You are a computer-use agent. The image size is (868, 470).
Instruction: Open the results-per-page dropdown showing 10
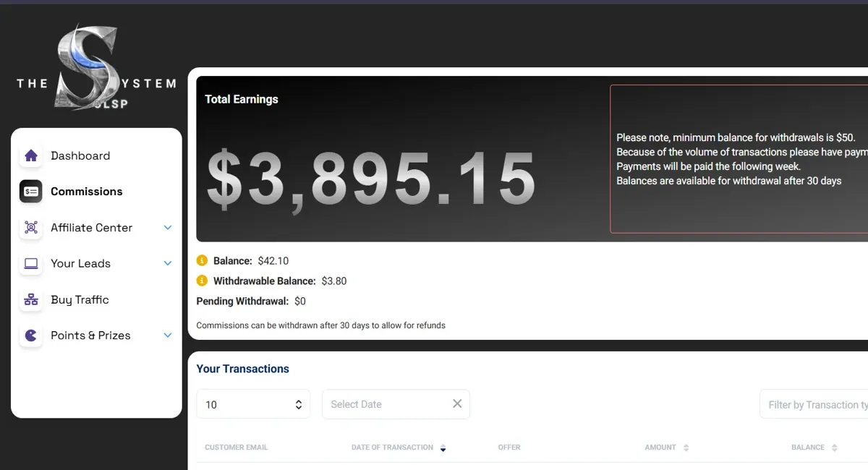(252, 404)
